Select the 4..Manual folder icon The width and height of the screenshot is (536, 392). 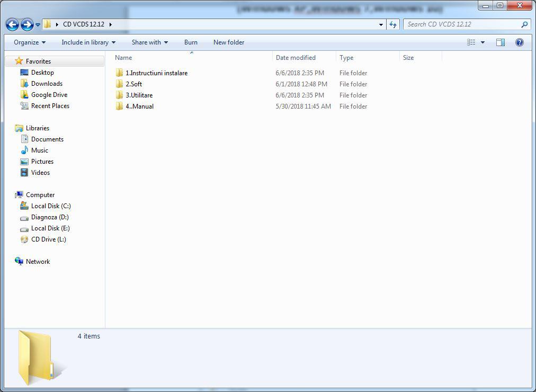pyautogui.click(x=119, y=106)
